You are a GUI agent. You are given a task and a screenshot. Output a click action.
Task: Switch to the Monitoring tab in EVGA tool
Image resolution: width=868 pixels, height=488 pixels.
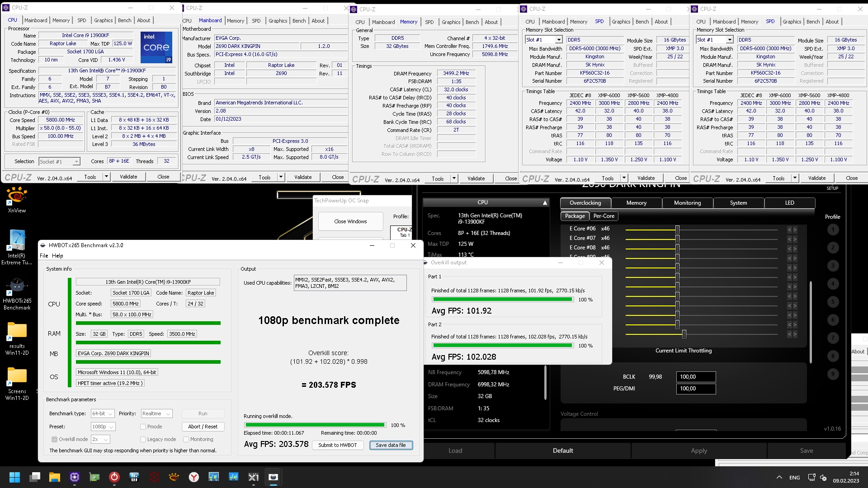tap(687, 203)
